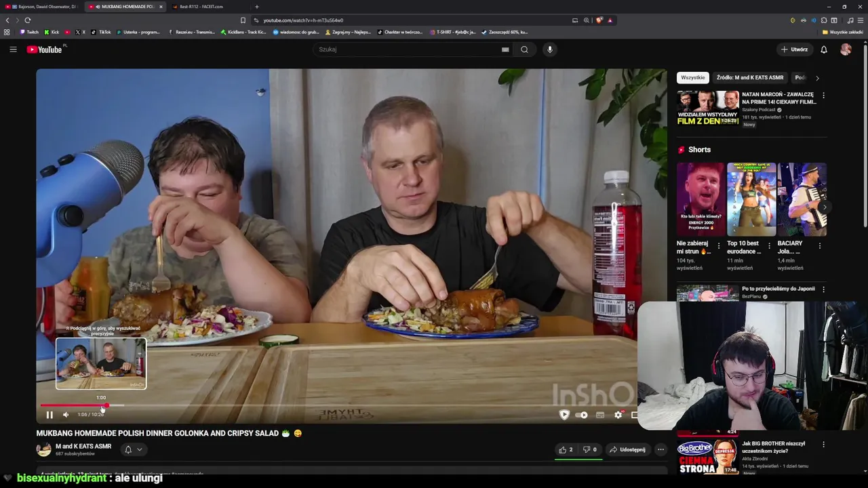This screenshot has width=868, height=488.
Task: Open options for the Top 10 best short
Action: [769, 246]
